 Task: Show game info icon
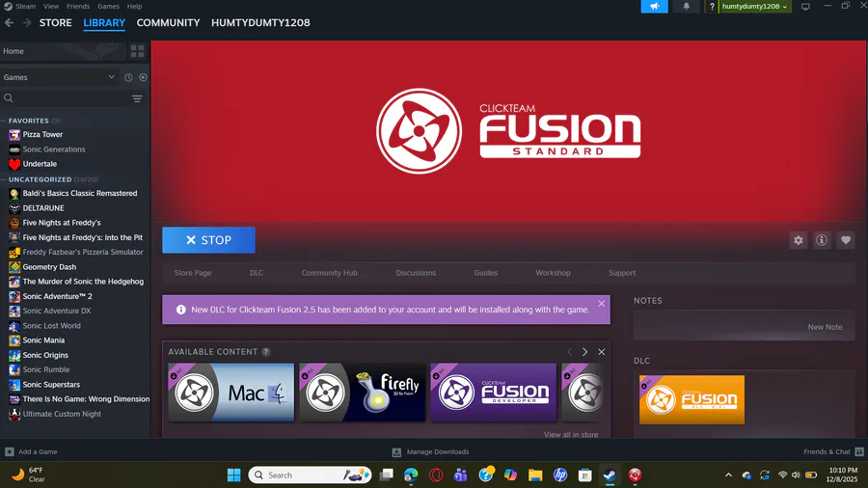[x=822, y=240]
